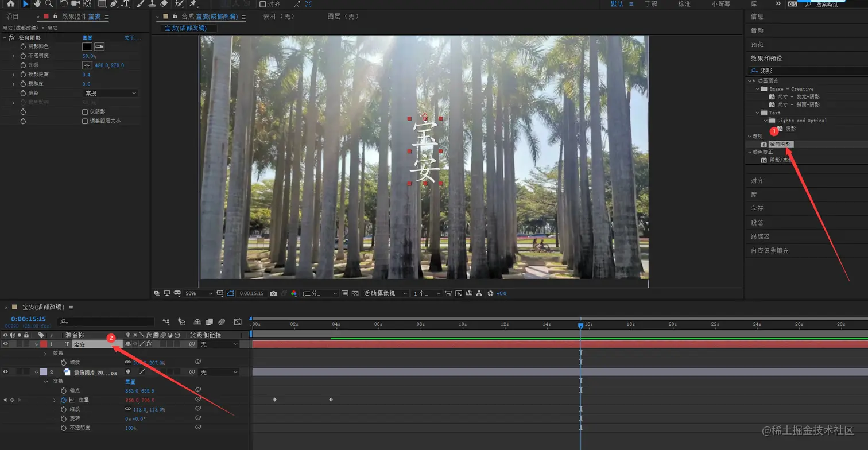This screenshot has width=868, height=450.
Task: Open the 字符 panel on the right
Action: [x=757, y=208]
